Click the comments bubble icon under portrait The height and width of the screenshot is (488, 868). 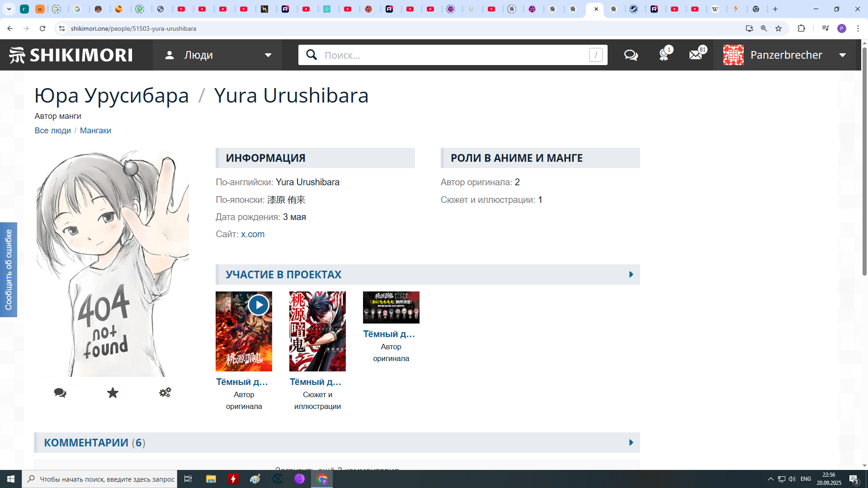point(60,393)
